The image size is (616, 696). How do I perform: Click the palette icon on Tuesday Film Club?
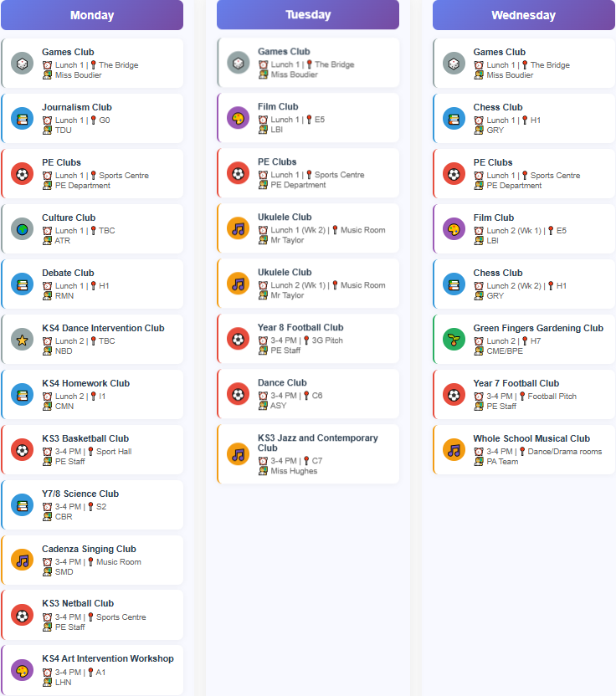point(239,118)
